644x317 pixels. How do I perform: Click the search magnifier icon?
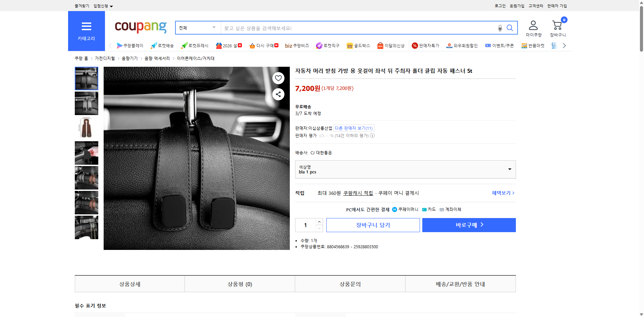pos(510,28)
